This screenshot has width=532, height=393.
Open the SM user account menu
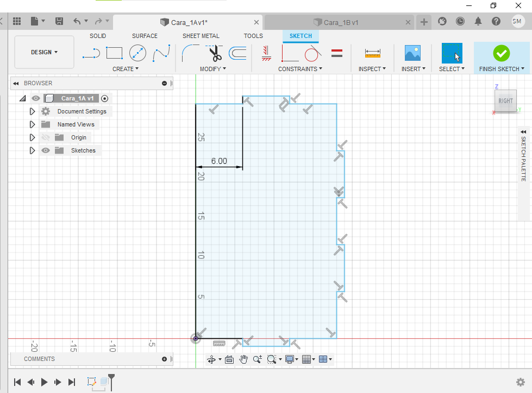(x=517, y=21)
